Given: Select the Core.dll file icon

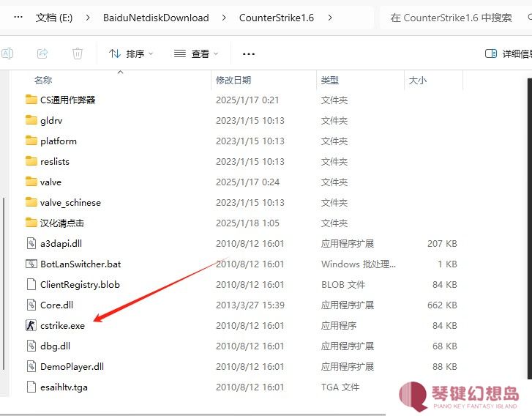Looking at the screenshot, I should pyautogui.click(x=31, y=305).
